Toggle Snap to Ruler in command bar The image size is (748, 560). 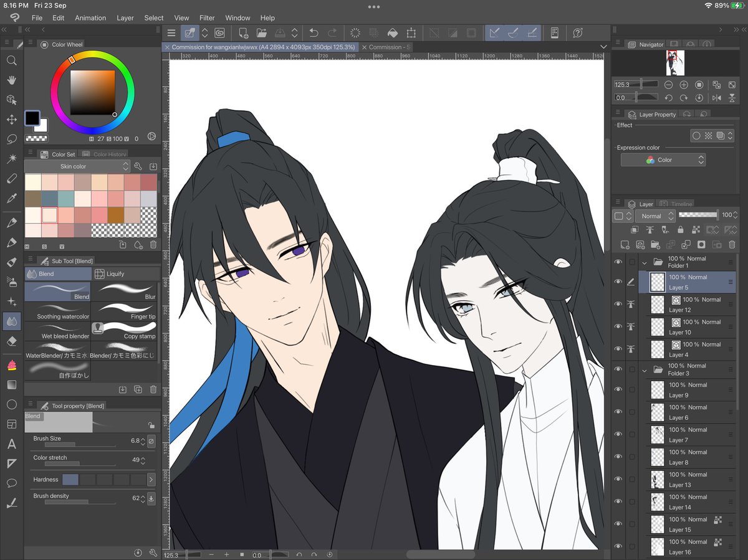[x=495, y=33]
